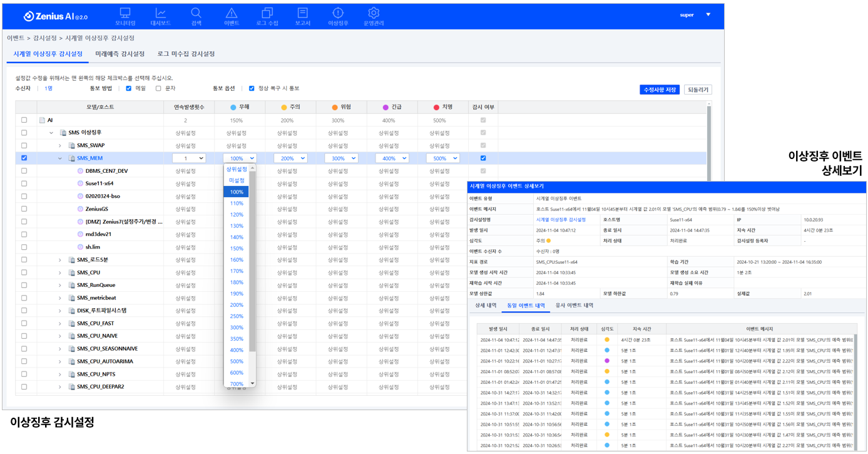Open the 위험 300% threshold dropdown
Viewport: 868px width, 454px height.
(341, 158)
